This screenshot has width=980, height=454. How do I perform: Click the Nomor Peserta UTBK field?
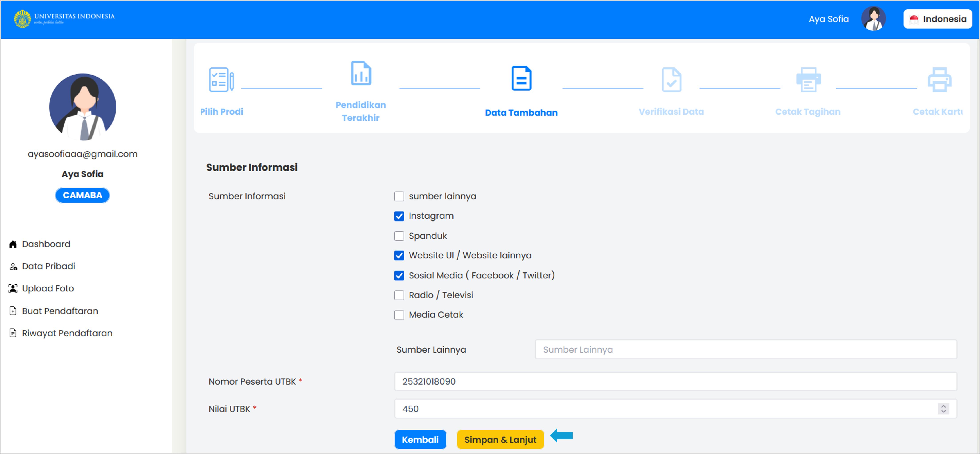click(675, 381)
